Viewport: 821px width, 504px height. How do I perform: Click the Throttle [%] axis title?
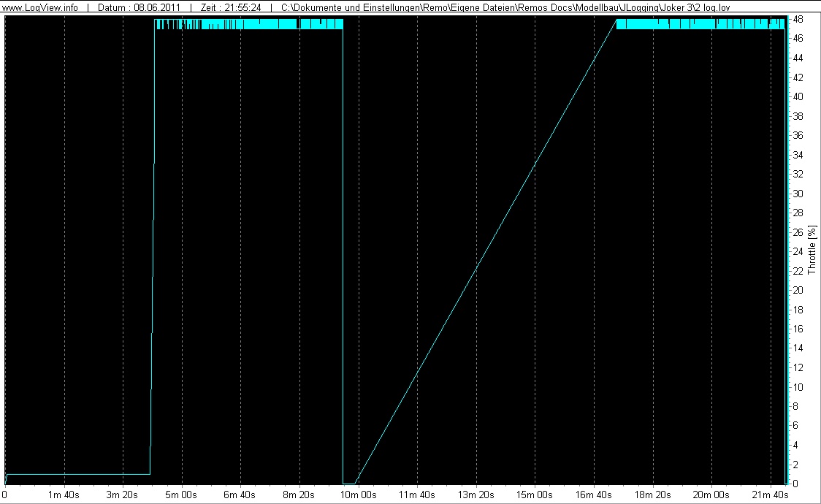pos(812,250)
